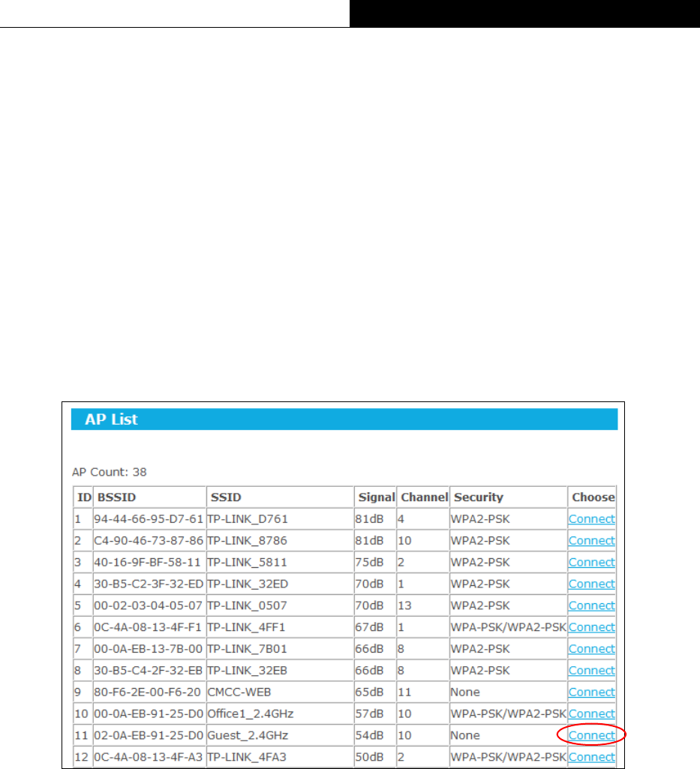This screenshot has width=700, height=769.
Task: Click the 67dB signal value
Action: 369,626
